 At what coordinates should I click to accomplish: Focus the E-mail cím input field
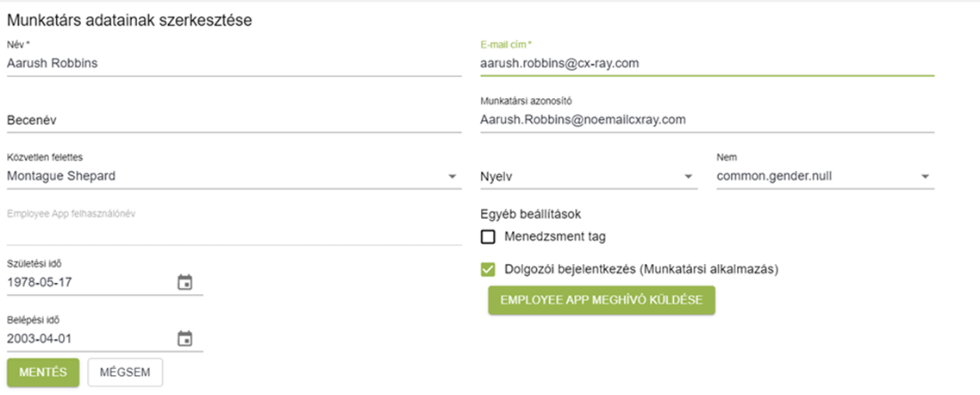705,63
